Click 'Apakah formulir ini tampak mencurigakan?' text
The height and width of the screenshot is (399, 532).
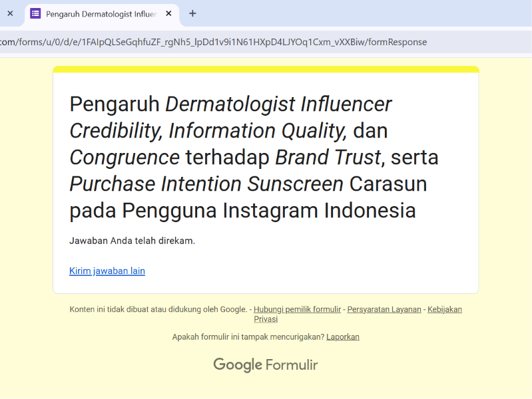[x=248, y=337]
